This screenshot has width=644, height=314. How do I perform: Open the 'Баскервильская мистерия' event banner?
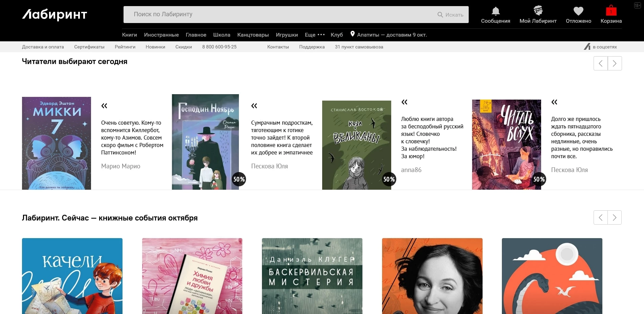[x=312, y=276]
